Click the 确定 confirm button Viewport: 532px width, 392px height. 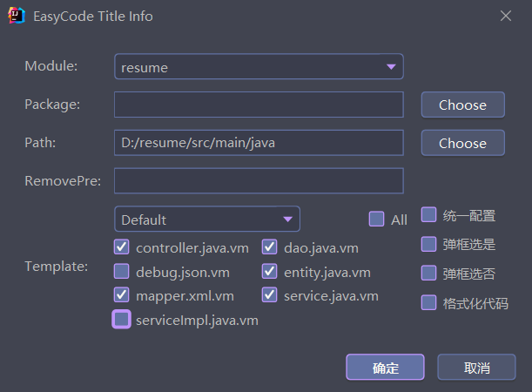[x=385, y=368]
